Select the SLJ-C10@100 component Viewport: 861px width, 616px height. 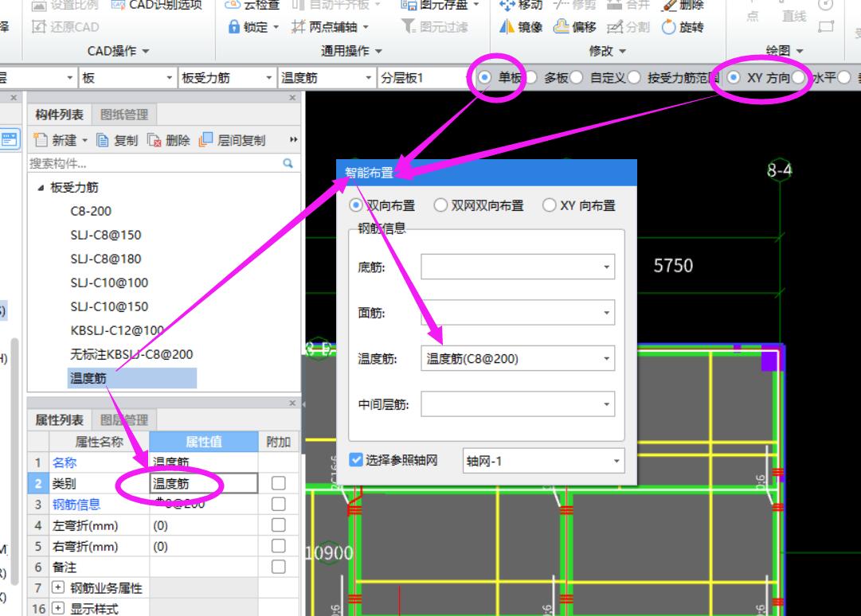[x=109, y=283]
